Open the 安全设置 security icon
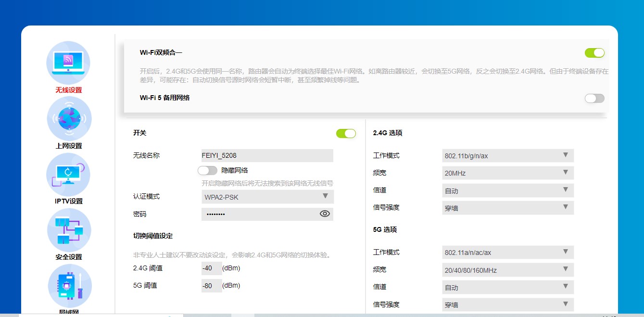The height and width of the screenshot is (317, 644). click(69, 230)
